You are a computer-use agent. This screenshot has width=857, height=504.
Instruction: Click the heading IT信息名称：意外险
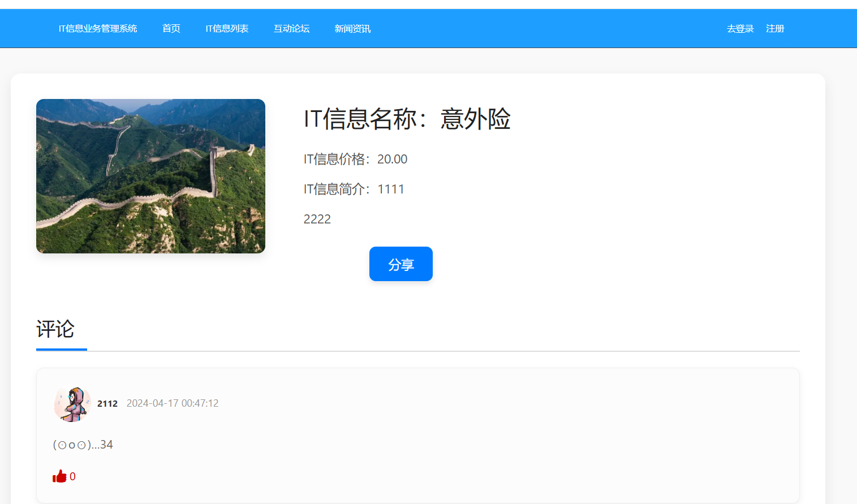(407, 119)
